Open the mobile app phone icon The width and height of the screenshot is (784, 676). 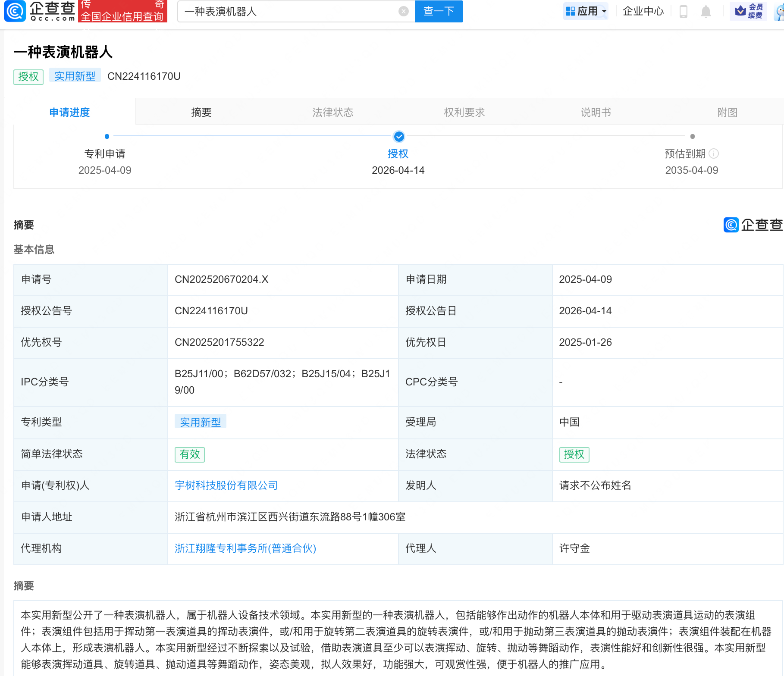(683, 11)
